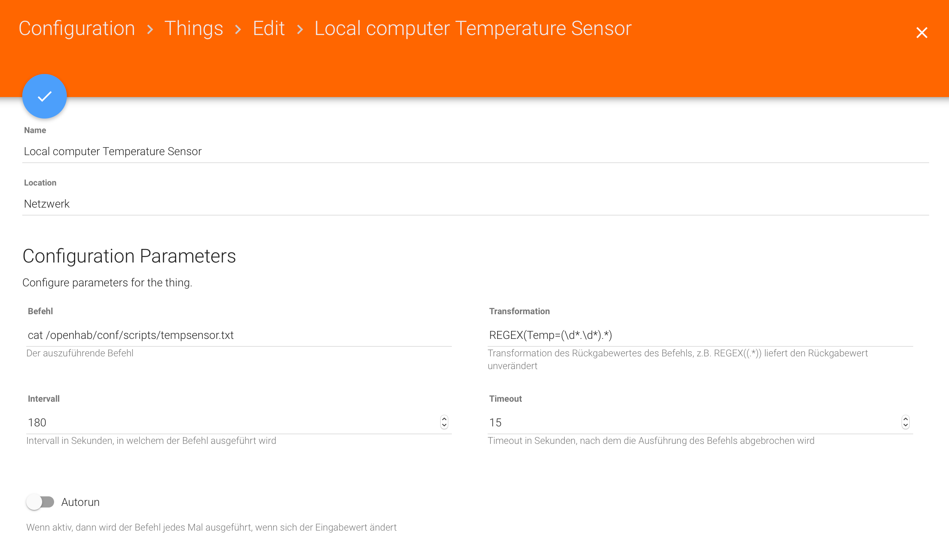This screenshot has width=949, height=560.
Task: Select the Edit breadcrumb item
Action: 269,29
